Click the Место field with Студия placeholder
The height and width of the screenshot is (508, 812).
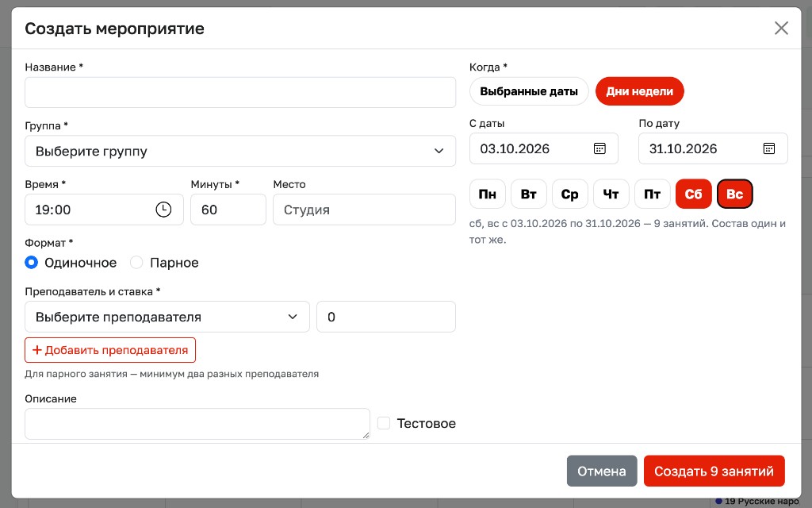click(x=364, y=210)
